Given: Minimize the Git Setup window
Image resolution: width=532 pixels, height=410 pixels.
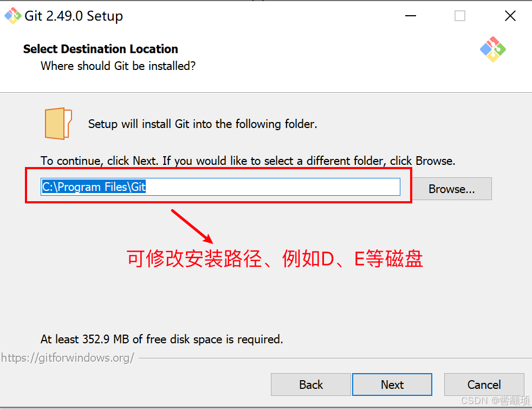Looking at the screenshot, I should coord(411,16).
